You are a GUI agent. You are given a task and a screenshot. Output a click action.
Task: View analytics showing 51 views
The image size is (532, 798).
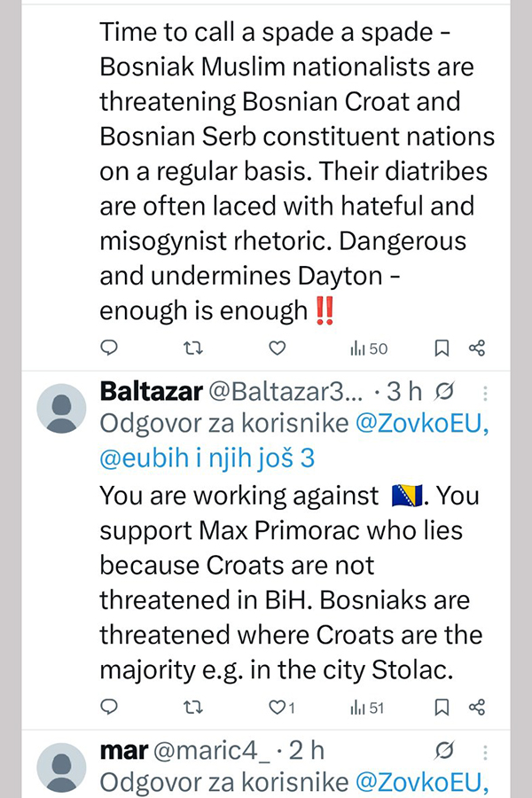369,707
